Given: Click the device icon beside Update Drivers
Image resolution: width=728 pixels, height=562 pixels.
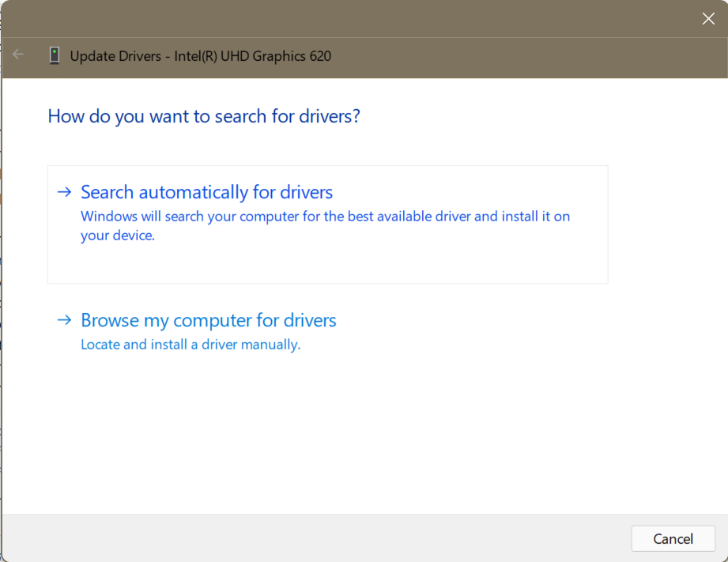Looking at the screenshot, I should click(x=55, y=56).
